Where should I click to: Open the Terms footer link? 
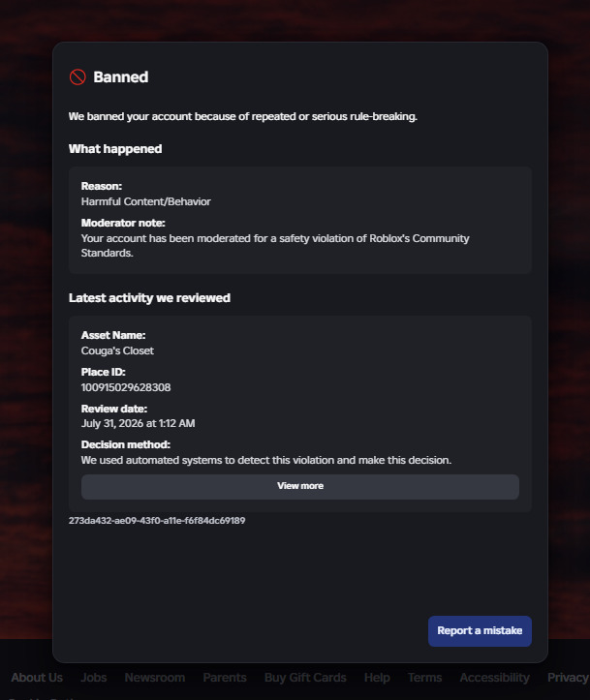click(424, 677)
